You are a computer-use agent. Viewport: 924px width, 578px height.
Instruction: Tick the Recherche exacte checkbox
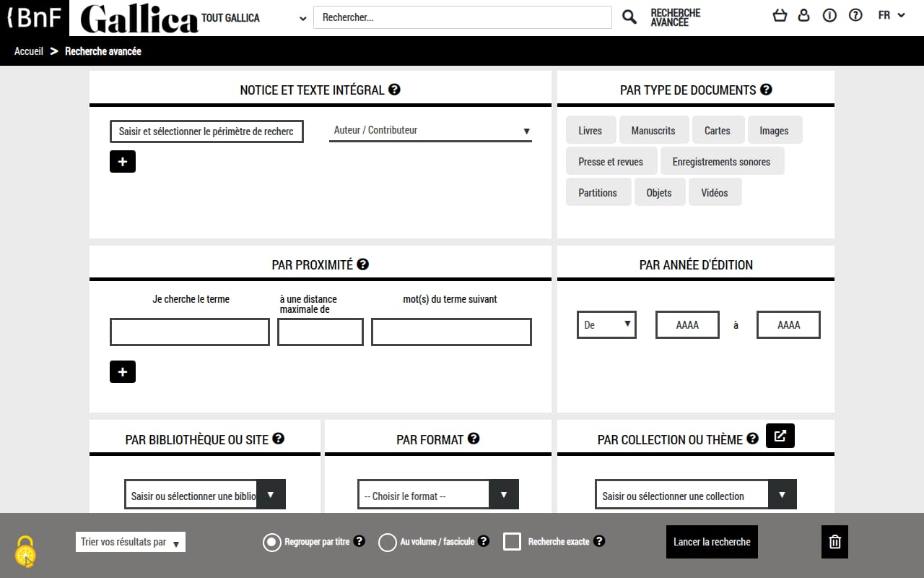tap(512, 541)
